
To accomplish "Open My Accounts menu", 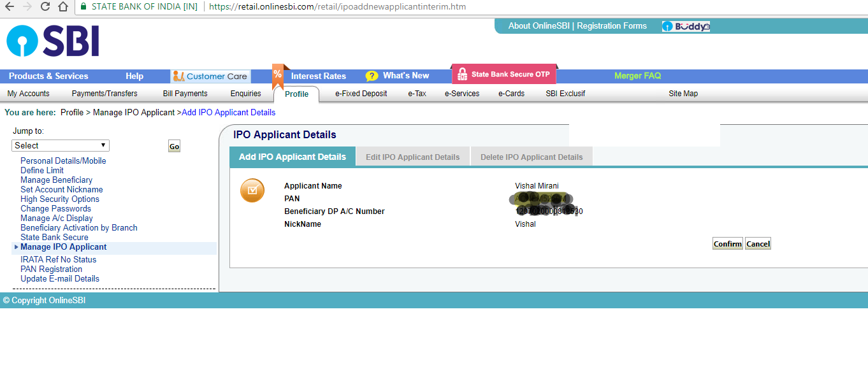I will (28, 94).
